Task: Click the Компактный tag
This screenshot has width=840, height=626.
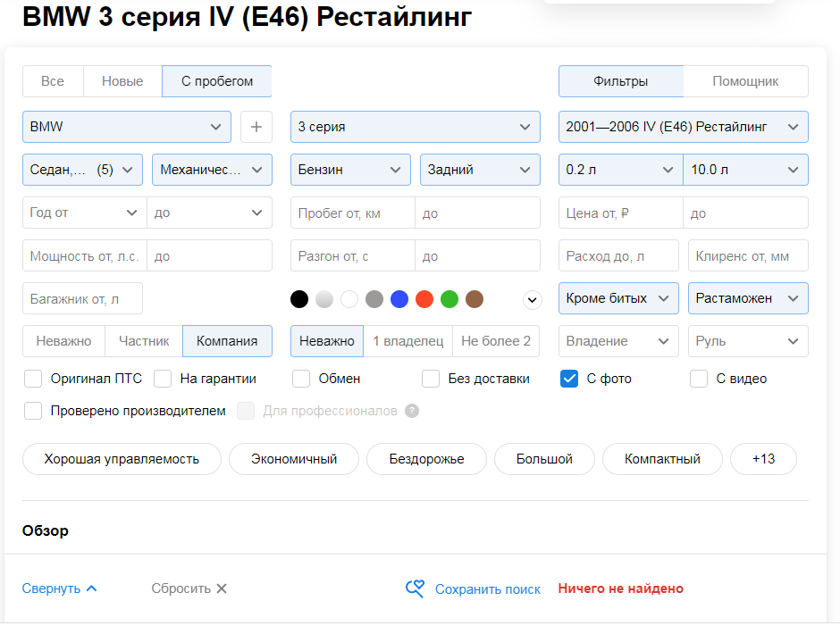Action: click(662, 459)
